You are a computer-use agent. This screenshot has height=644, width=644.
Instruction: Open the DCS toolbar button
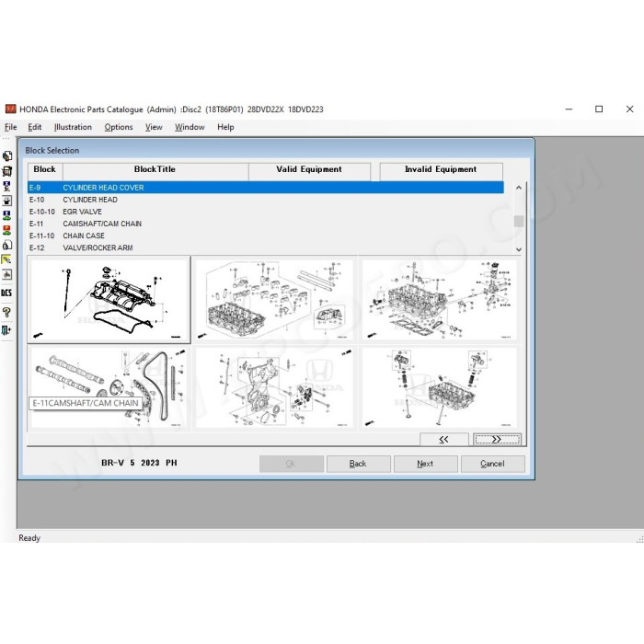[6, 293]
